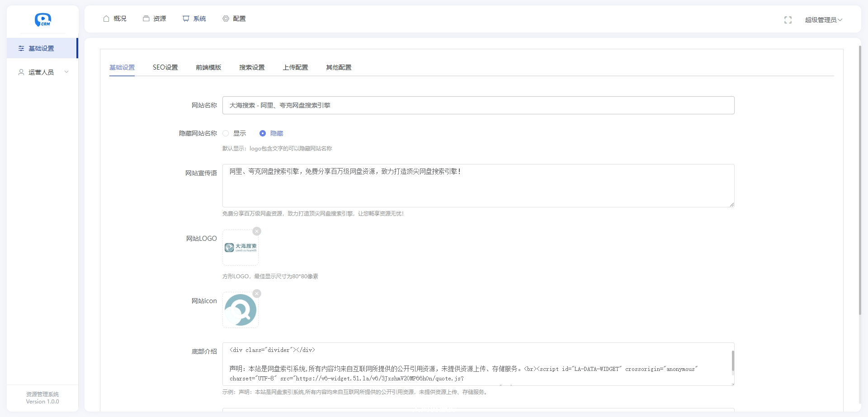Open the 系统 system menu
The width and height of the screenshot is (868, 417).
[x=194, y=19]
